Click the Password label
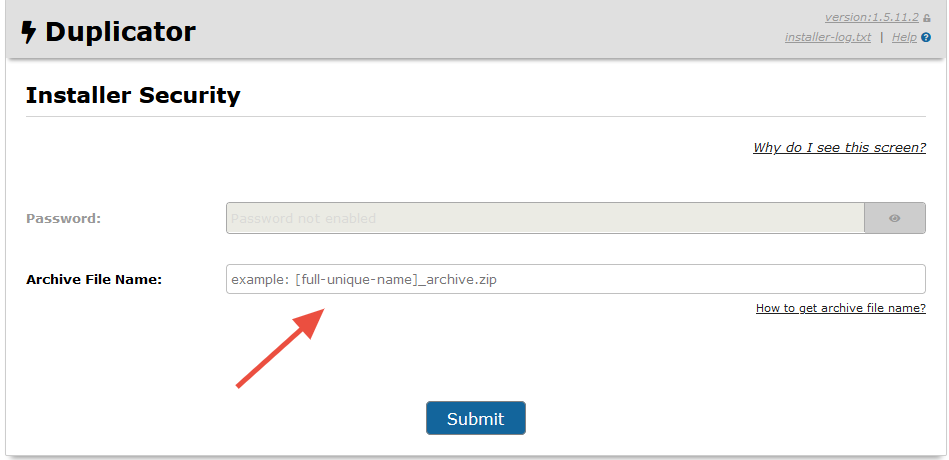Image resolution: width=949 pixels, height=460 pixels. (x=64, y=218)
